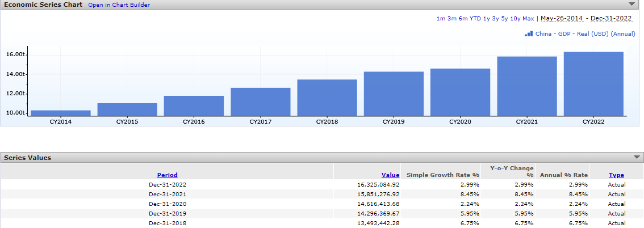Click the Dec-31-2021 period cell

pos(167,194)
